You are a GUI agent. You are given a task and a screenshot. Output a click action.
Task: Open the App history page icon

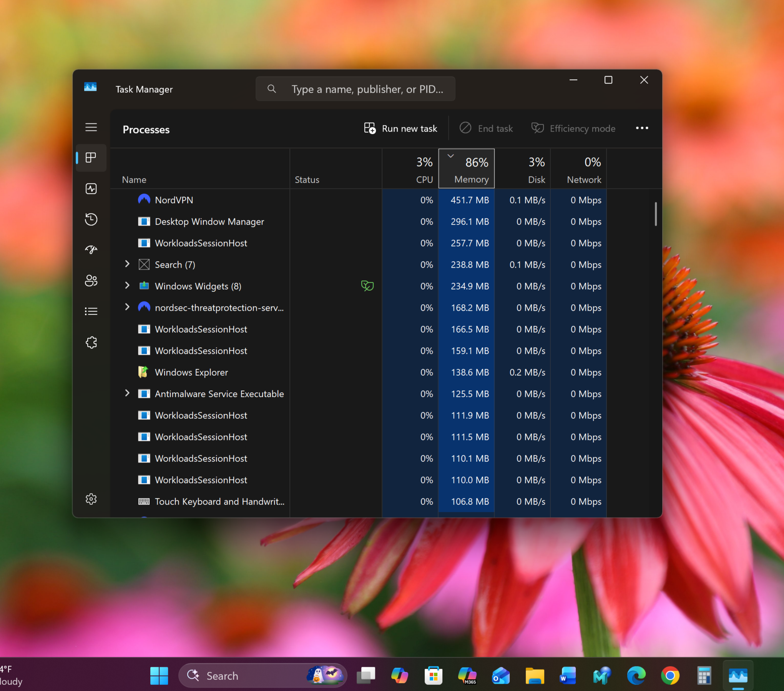pyautogui.click(x=91, y=219)
